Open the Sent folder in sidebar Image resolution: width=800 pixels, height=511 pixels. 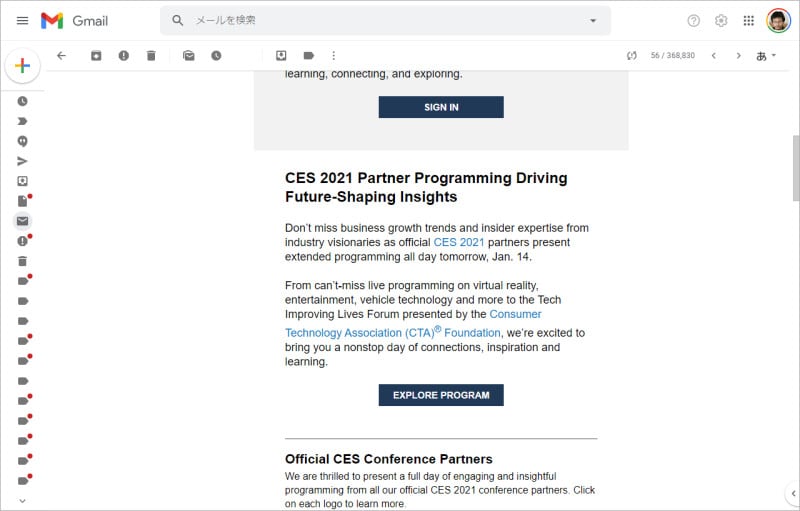pyautogui.click(x=22, y=161)
